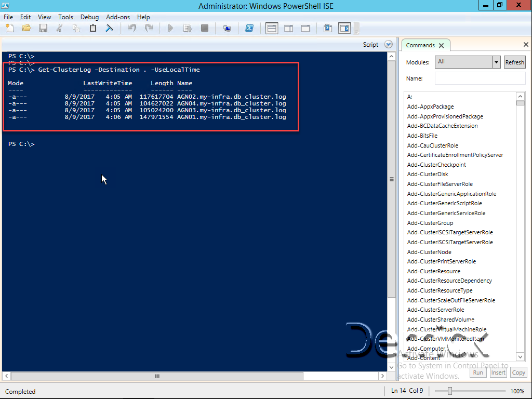Toggle Show Script Pane Maximized layout

point(305,28)
